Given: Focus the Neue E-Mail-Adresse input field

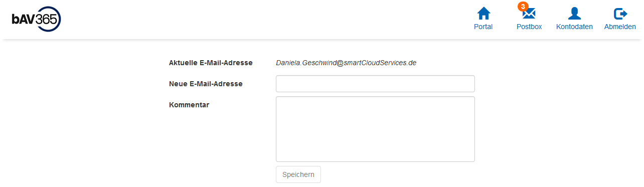Looking at the screenshot, I should (x=375, y=84).
